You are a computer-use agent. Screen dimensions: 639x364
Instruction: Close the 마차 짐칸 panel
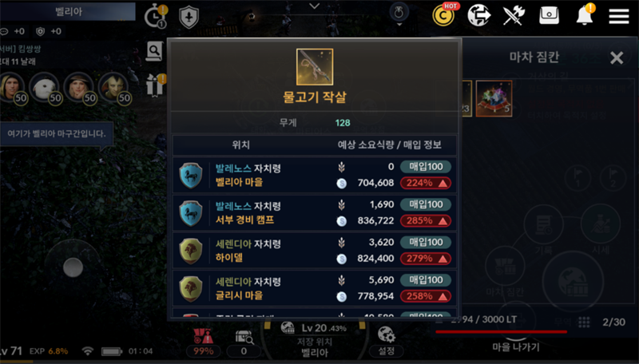tap(617, 57)
